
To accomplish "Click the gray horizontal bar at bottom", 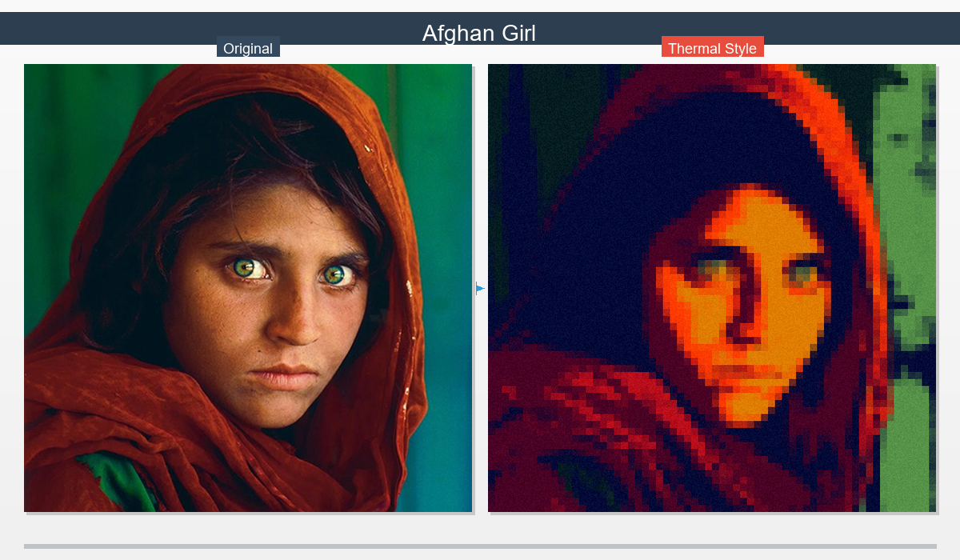I will (x=480, y=546).
